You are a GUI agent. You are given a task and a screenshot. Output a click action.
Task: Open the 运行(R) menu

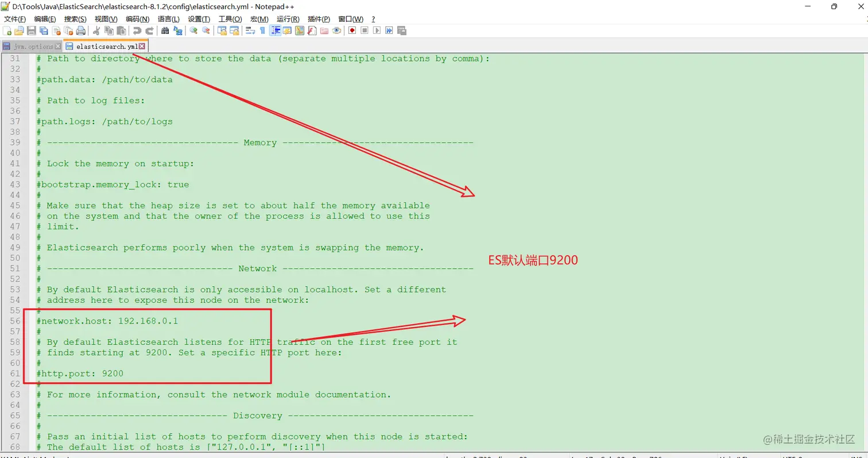click(x=288, y=19)
